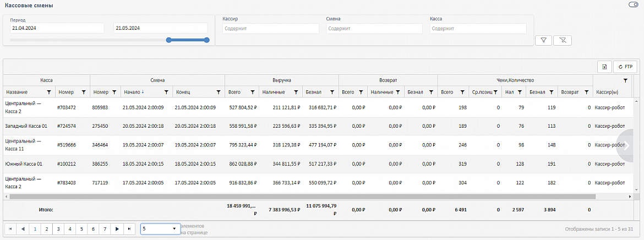This screenshot has height=240, width=644.
Task: Toggle the switch in top right corner
Action: [633, 4]
